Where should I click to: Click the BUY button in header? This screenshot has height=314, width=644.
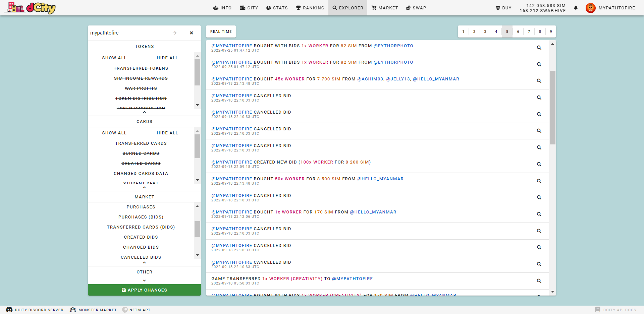point(503,8)
